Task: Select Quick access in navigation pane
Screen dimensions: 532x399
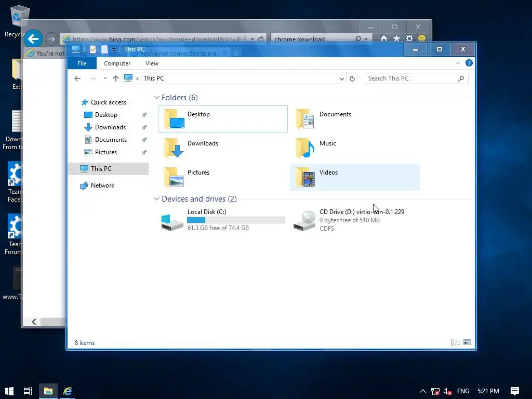Action: coord(108,102)
